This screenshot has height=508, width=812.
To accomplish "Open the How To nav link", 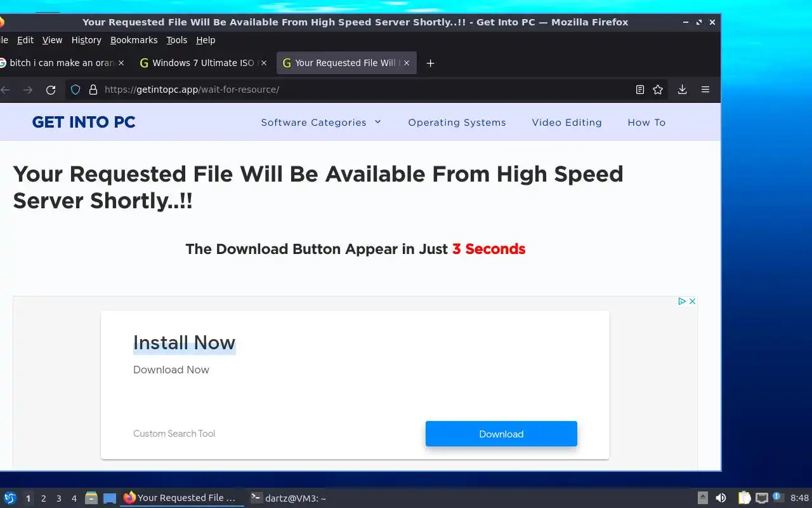I will (x=646, y=123).
